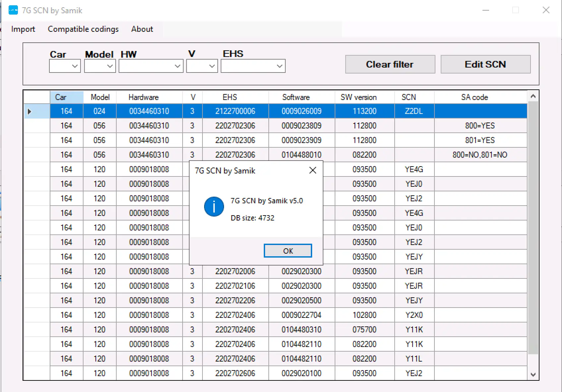Expand the EHS filter dropdown
Viewport: 562px width, 392px height.
pos(280,66)
